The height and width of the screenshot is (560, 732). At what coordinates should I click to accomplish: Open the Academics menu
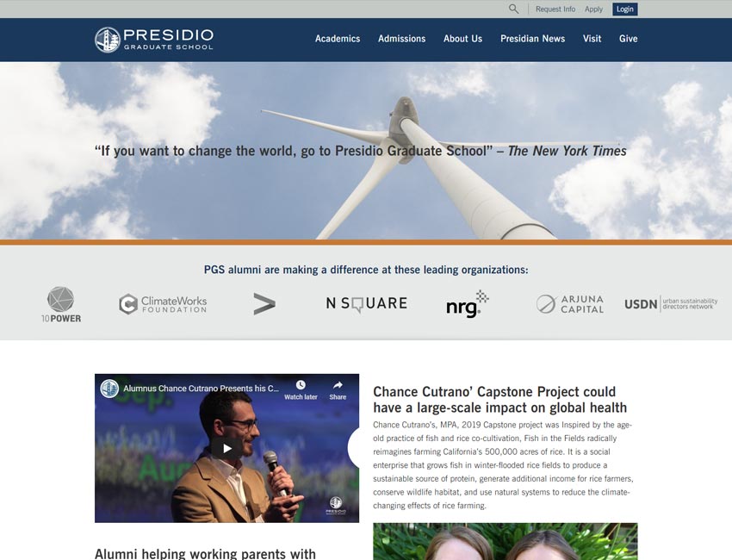pos(338,39)
